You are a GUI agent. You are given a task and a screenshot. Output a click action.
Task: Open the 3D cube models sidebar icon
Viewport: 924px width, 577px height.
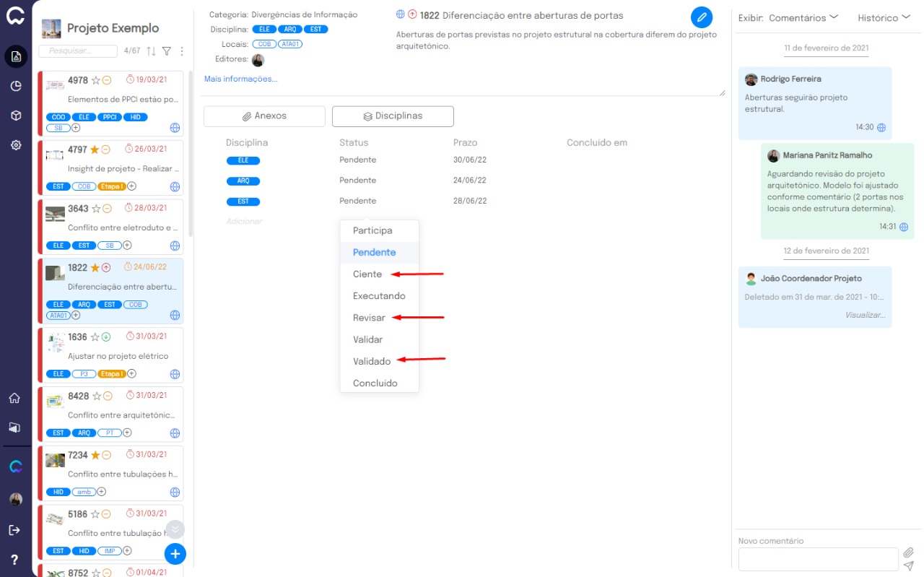point(16,116)
